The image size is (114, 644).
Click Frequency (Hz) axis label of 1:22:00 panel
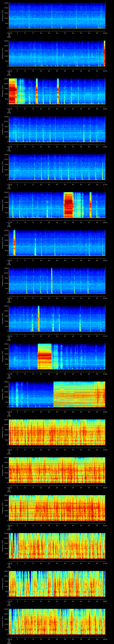(x=3, y=16)
